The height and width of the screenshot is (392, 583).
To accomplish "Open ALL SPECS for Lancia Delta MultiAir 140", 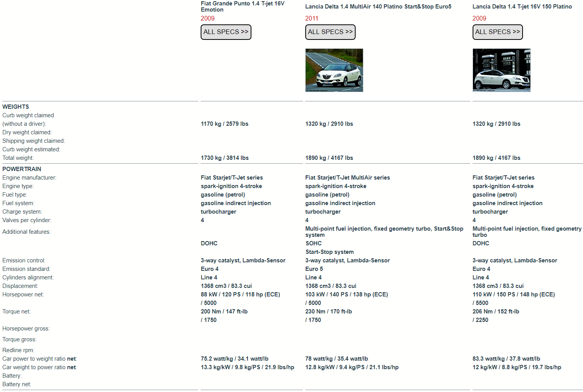I will point(330,32).
